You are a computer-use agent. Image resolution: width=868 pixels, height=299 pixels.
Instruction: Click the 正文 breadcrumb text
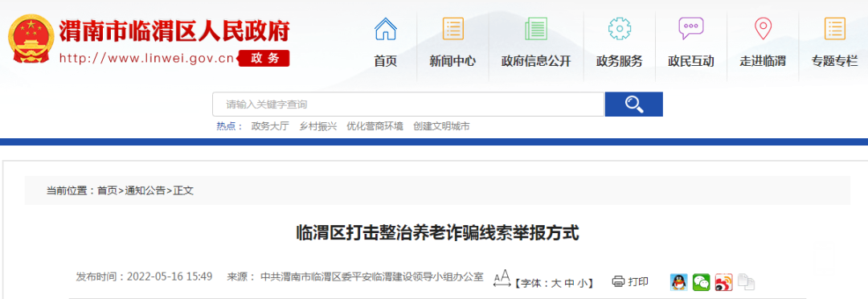coord(183,191)
